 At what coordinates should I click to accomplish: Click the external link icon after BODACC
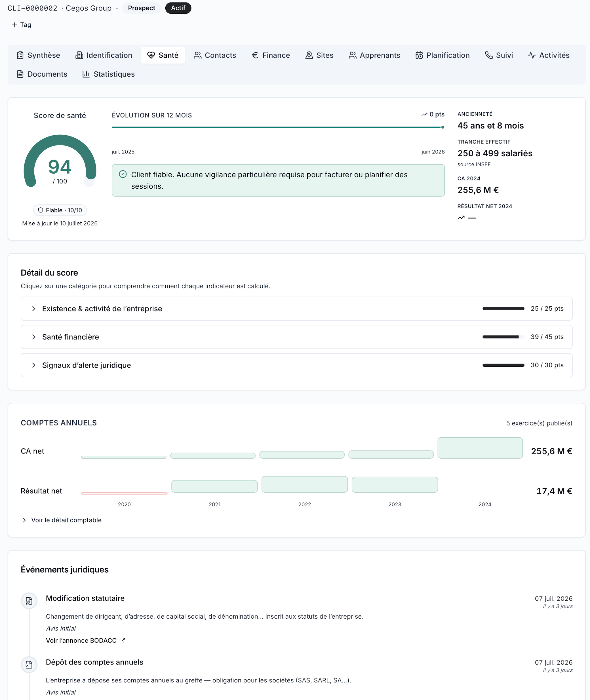[x=123, y=640]
